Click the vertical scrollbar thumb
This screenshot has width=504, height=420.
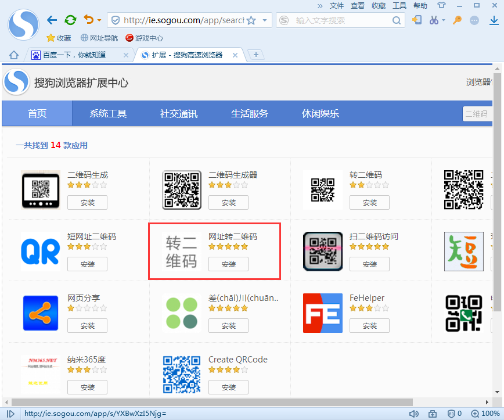tap(497, 192)
